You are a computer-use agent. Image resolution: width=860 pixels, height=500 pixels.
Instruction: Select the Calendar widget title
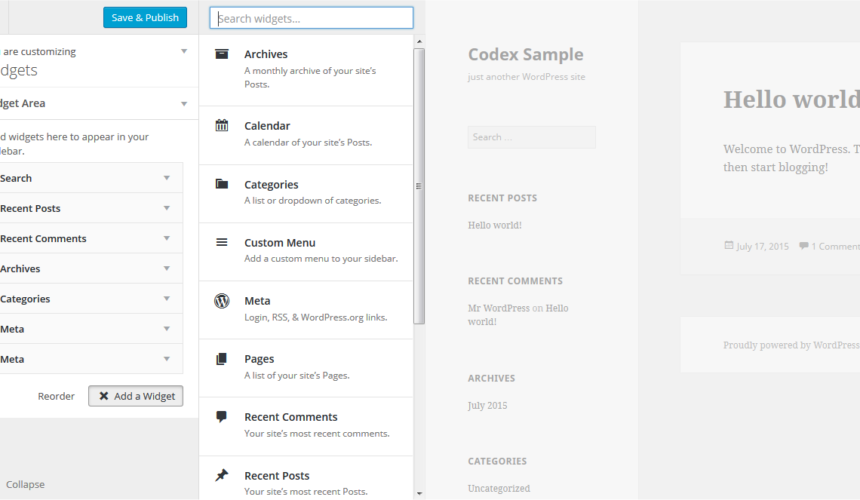(x=267, y=126)
